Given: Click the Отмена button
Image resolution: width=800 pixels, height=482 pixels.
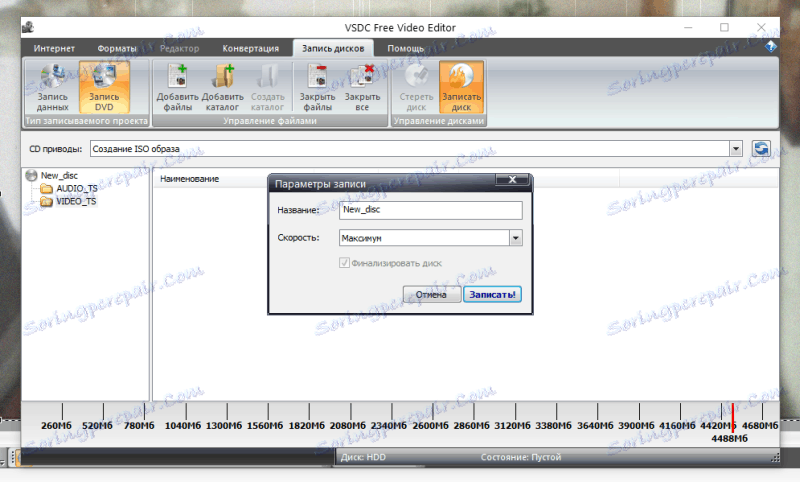Looking at the screenshot, I should click(431, 294).
